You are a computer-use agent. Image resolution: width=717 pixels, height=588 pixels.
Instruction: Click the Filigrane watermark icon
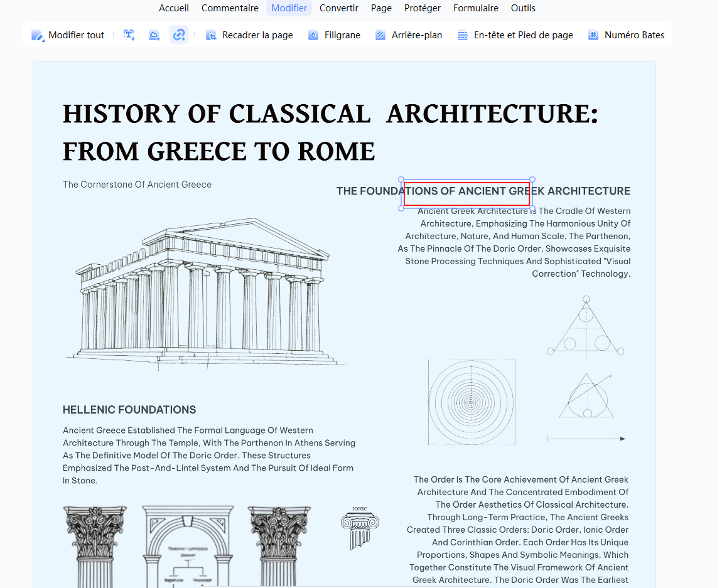pyautogui.click(x=313, y=35)
